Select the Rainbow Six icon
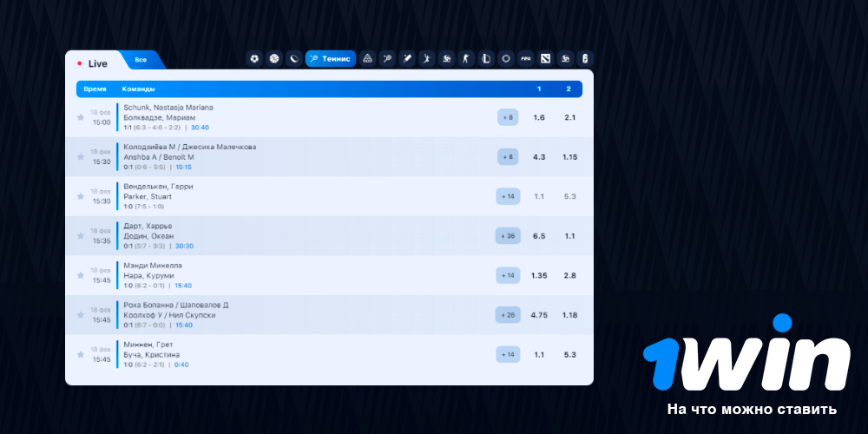The width and height of the screenshot is (868, 434). point(585,59)
